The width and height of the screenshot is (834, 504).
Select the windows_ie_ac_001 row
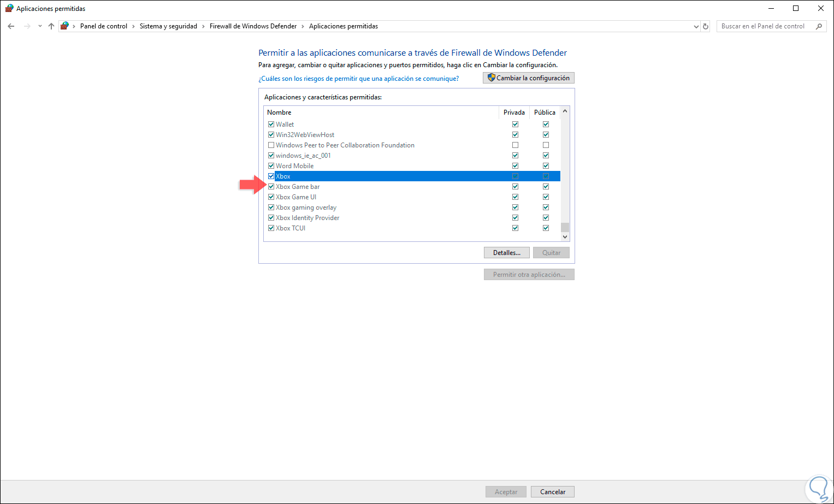coord(412,156)
